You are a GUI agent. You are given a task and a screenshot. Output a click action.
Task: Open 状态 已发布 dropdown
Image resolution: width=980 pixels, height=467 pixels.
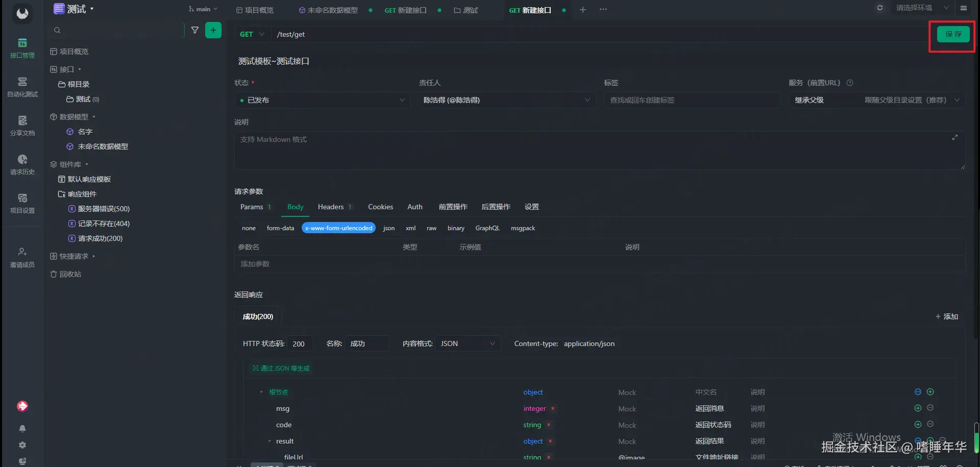[322, 100]
